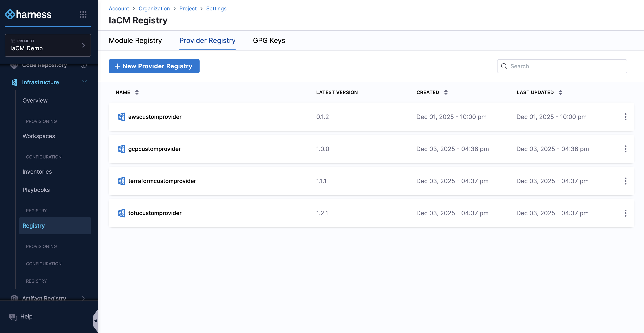644x333 pixels.
Task: Go to Organization breadcrumb link
Action: (x=154, y=8)
